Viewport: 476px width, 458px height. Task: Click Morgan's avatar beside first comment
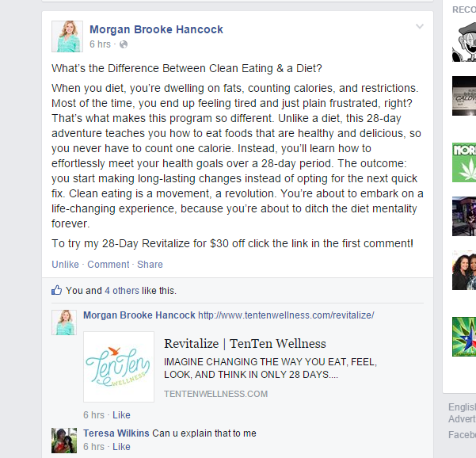click(64, 323)
